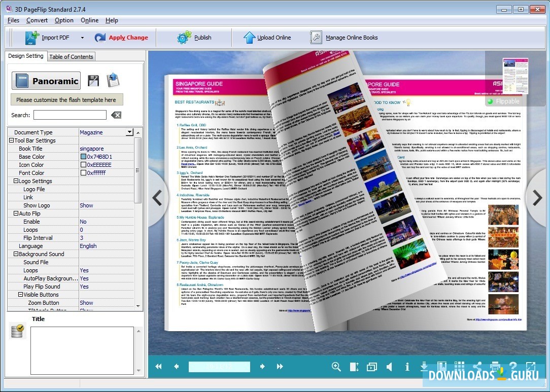Collapse the Tool Bar Settings group

pos(11,140)
